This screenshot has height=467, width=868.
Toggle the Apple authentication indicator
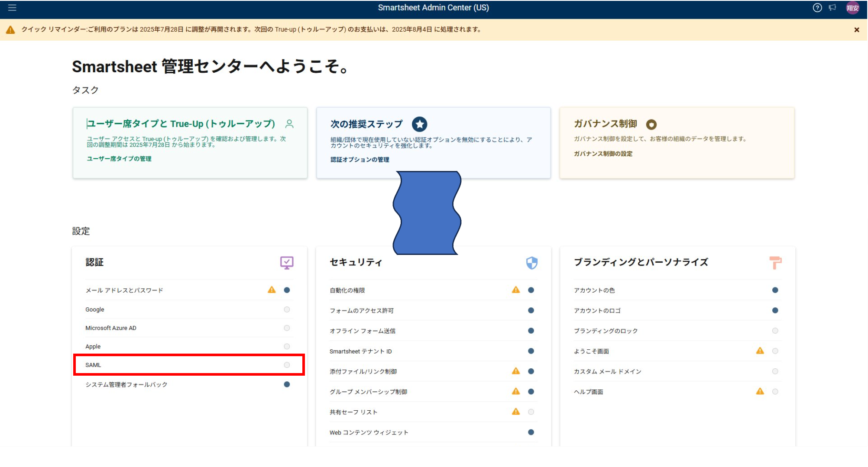(287, 346)
